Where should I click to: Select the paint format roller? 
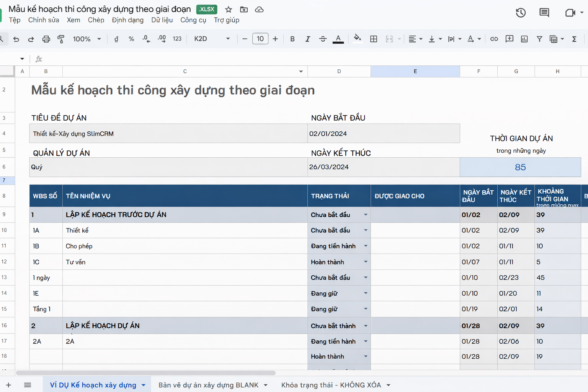coord(61,39)
